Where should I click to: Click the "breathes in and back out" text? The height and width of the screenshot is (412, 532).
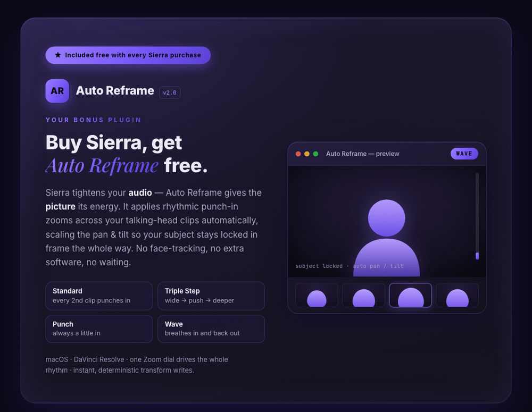point(202,333)
